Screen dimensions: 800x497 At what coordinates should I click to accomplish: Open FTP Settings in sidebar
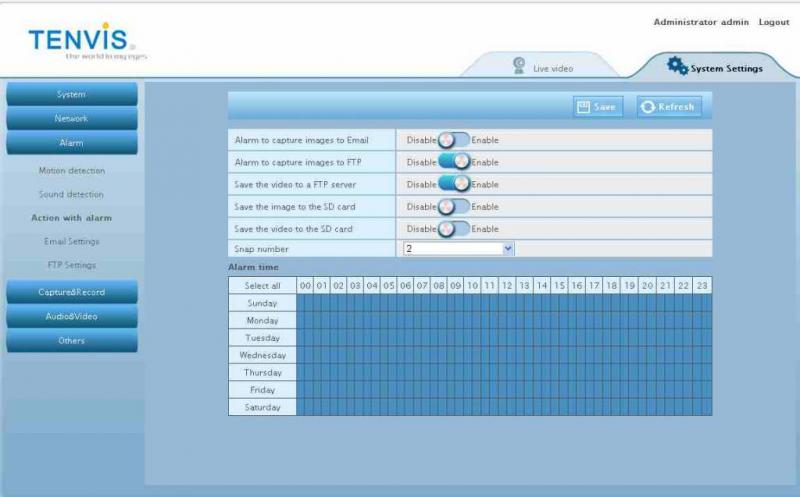click(x=72, y=265)
